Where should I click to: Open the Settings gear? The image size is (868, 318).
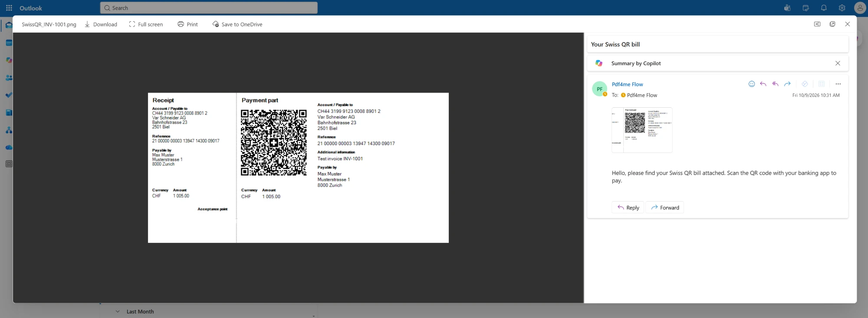pyautogui.click(x=842, y=8)
